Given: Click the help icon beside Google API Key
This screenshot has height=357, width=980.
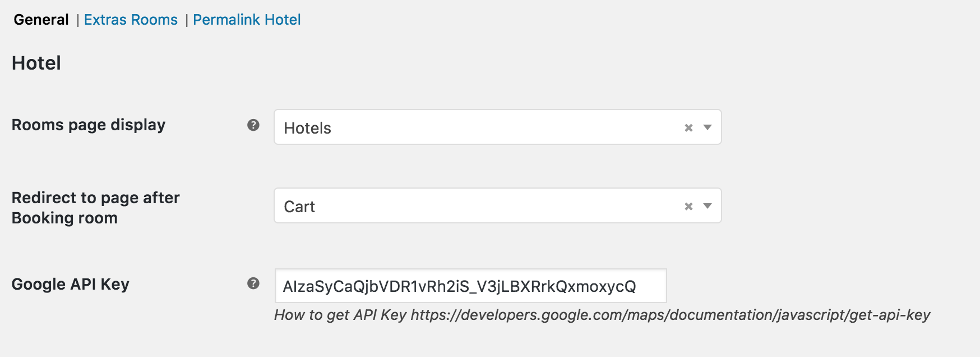Looking at the screenshot, I should click(x=253, y=283).
